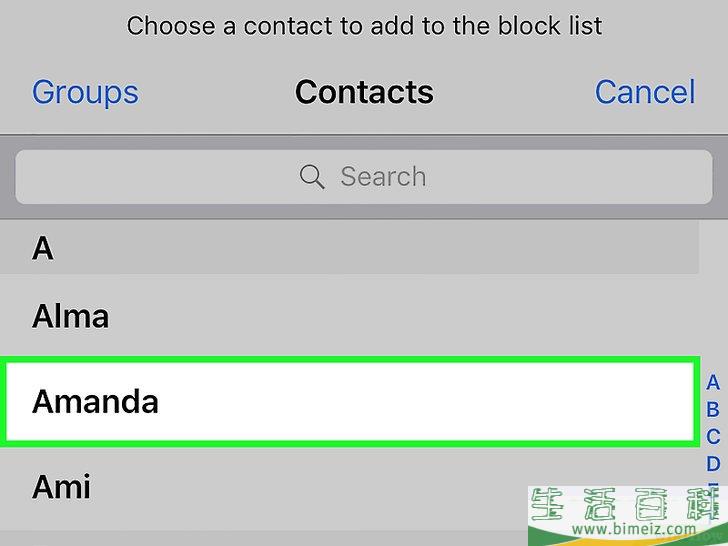Click the block list instruction text
Screen dimensions: 728x546
[x=364, y=26]
